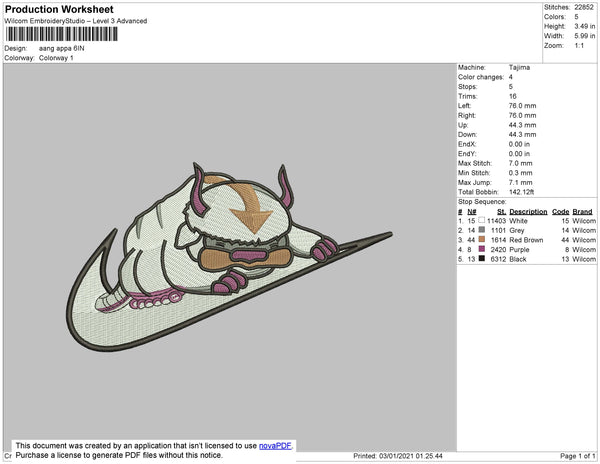Click the Min Stitch value '0.3 mm'
Image resolution: width=600 pixels, height=464 pixels.
coord(520,173)
